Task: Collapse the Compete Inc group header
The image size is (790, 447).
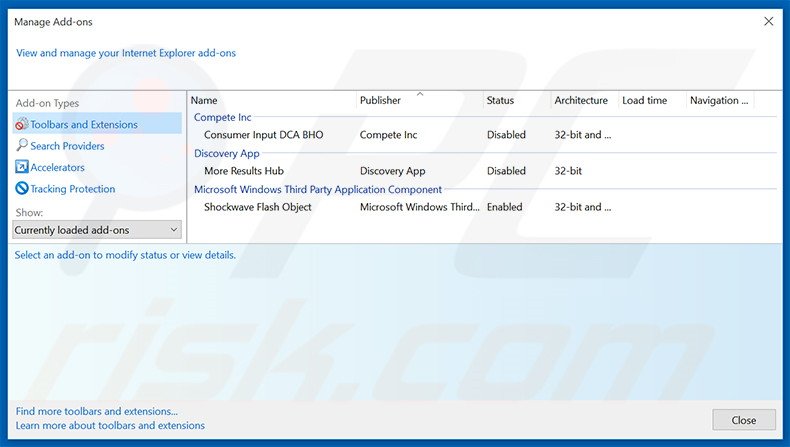Action: [x=223, y=117]
